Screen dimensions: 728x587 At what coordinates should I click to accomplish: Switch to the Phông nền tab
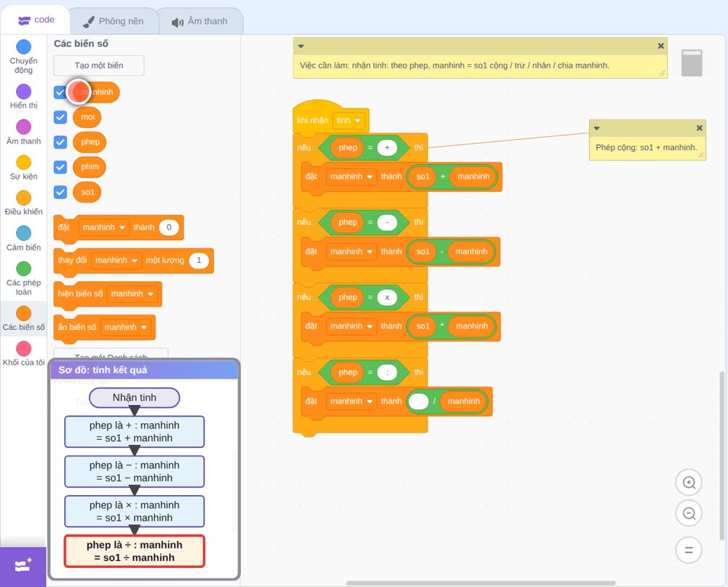click(x=114, y=21)
